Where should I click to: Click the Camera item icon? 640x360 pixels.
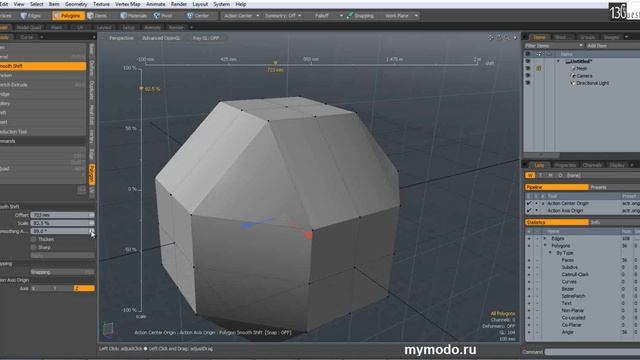coord(573,76)
